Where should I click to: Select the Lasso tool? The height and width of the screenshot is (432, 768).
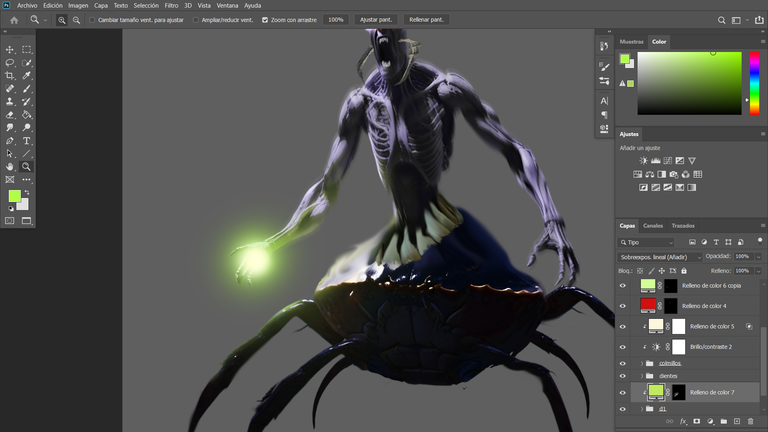point(10,63)
